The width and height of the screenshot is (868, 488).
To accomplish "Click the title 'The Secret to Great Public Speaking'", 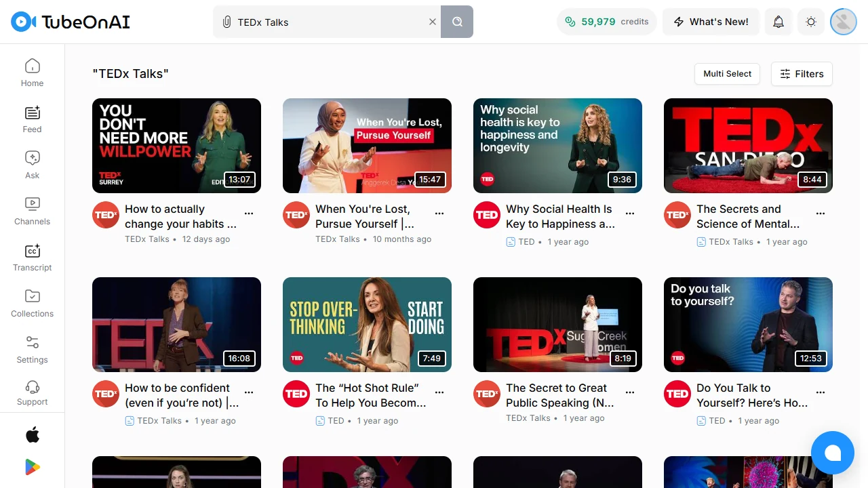I will 559,395.
